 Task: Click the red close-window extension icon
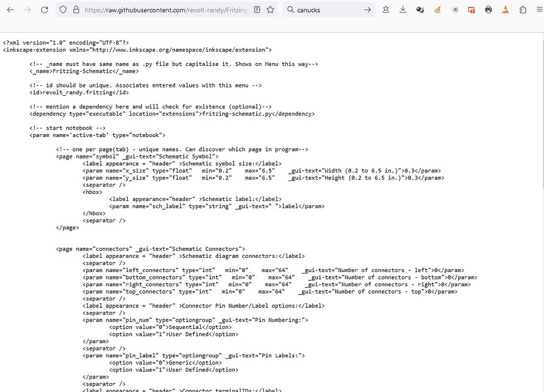pos(471,9)
